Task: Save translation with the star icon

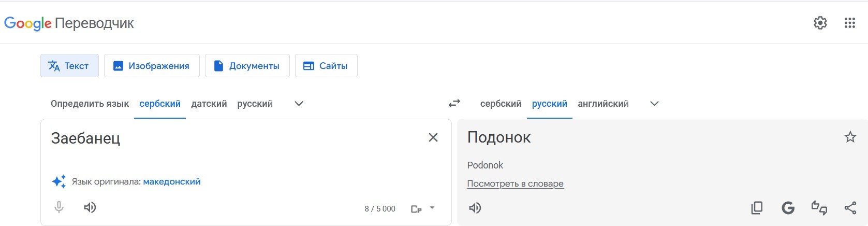Action: pyautogui.click(x=850, y=137)
